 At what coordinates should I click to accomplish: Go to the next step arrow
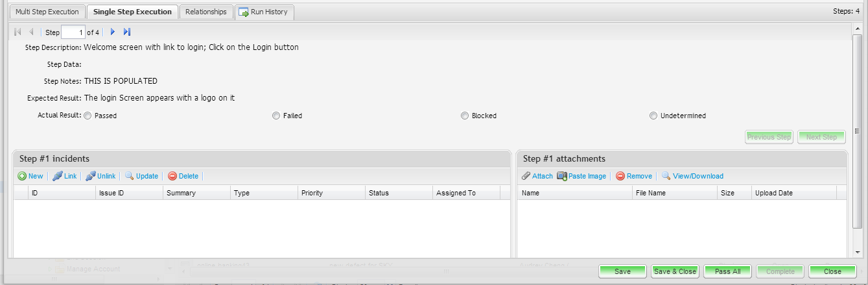[x=113, y=32]
